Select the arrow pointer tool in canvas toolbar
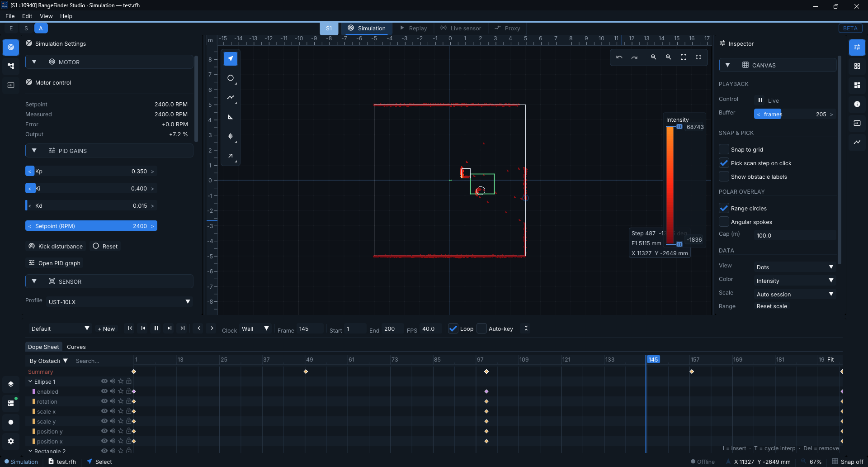The height and width of the screenshot is (467, 868). [x=231, y=59]
